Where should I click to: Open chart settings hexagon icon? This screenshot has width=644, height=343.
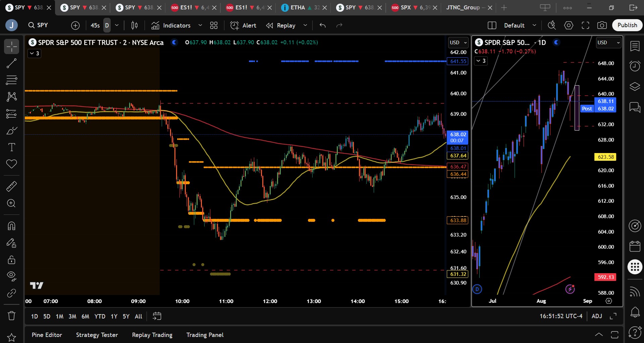569,25
